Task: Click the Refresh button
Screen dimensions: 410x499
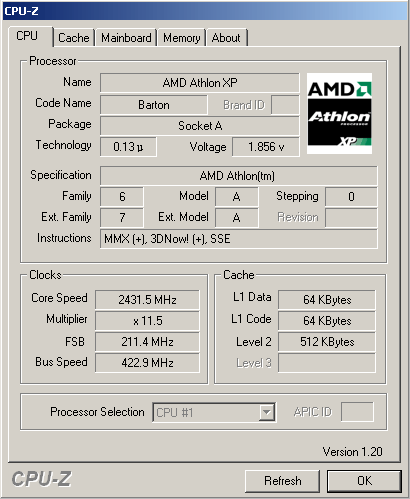Action: click(282, 481)
